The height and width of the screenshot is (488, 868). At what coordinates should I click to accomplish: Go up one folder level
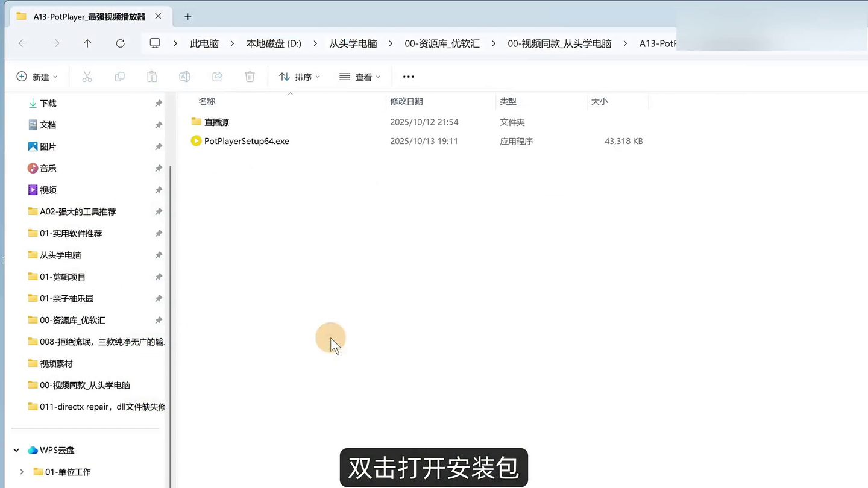pos(87,43)
